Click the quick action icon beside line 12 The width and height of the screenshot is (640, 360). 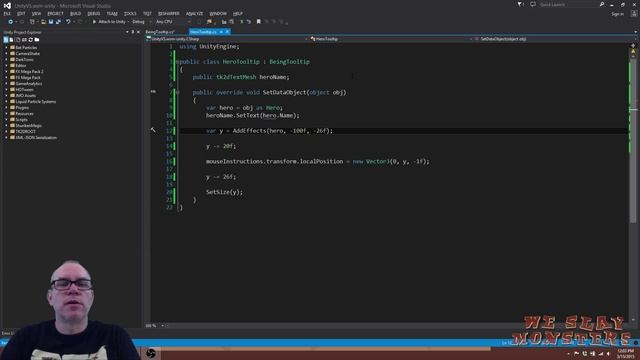tap(153, 130)
